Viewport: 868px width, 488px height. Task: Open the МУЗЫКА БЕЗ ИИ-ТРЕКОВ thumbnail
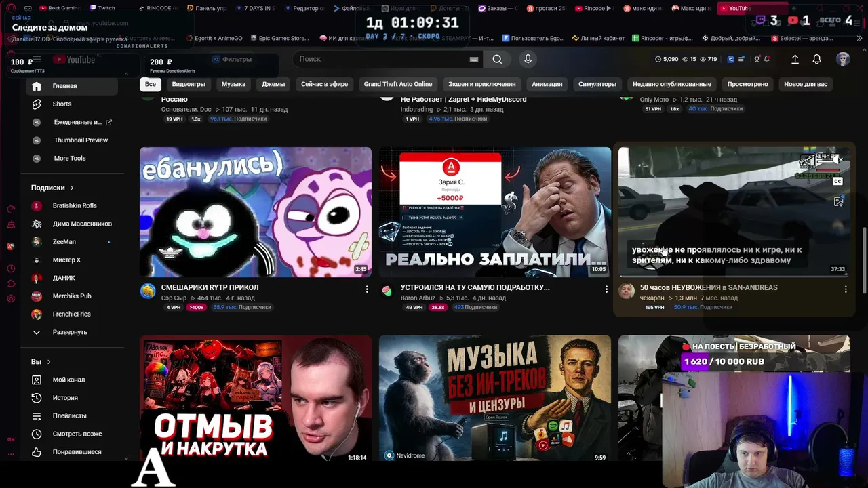coord(495,399)
